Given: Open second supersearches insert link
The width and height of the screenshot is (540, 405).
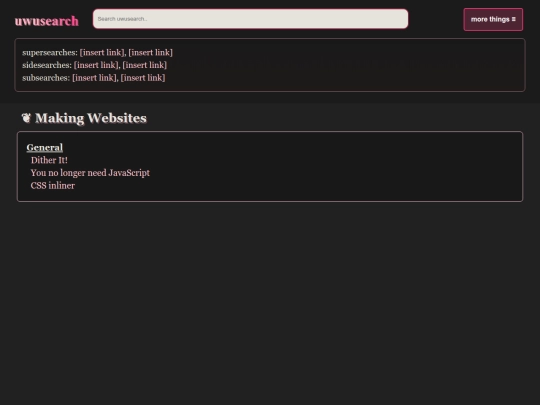Looking at the screenshot, I should 150,52.
